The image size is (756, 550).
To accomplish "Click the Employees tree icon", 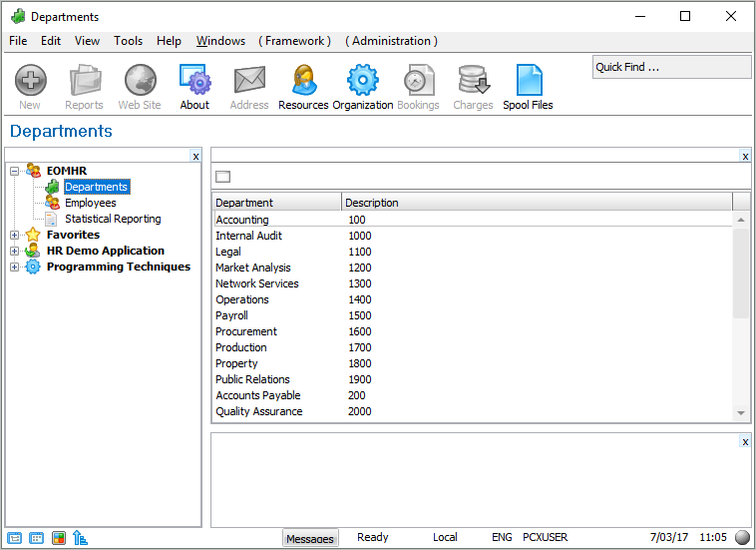I will [52, 203].
